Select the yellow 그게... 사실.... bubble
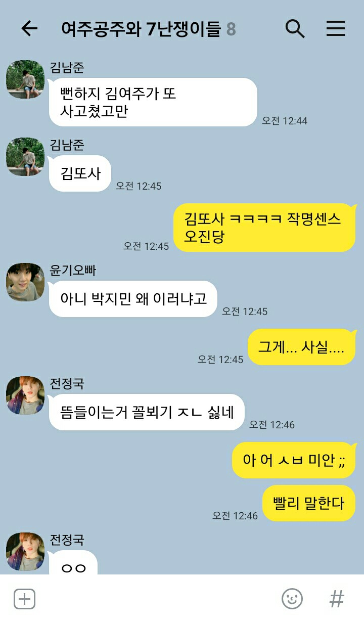 301,347
